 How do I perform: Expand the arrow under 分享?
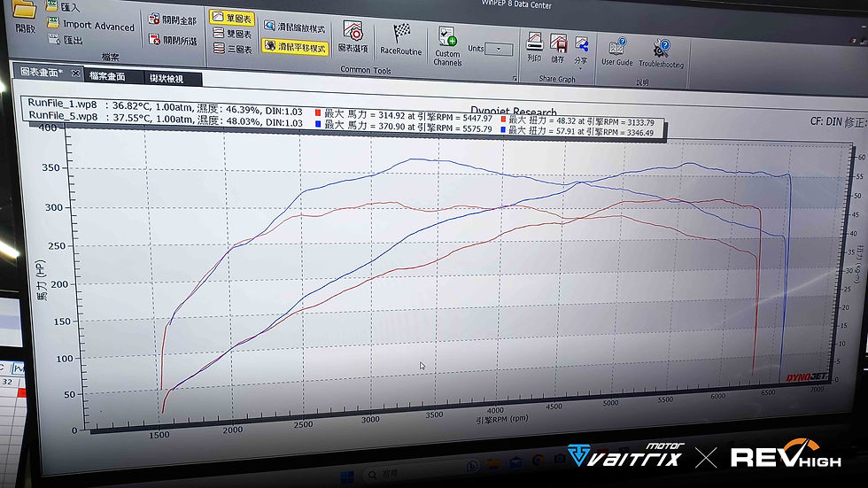[580, 68]
